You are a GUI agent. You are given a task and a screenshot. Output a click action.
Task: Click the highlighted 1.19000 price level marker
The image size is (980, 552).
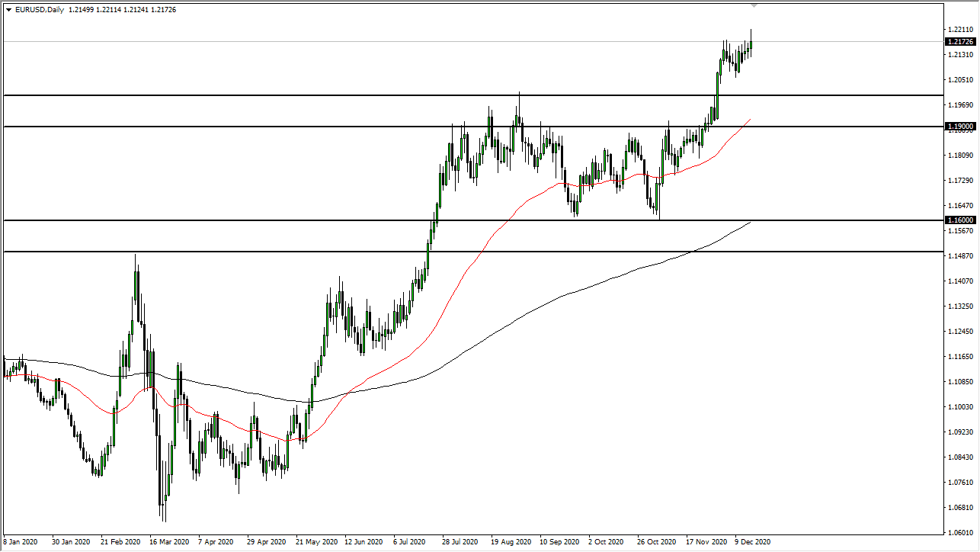[959, 124]
